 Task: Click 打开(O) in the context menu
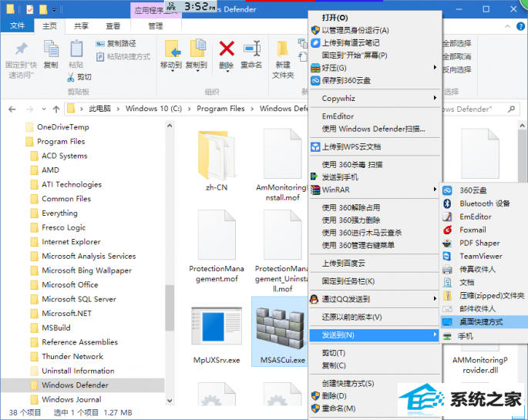(375, 18)
